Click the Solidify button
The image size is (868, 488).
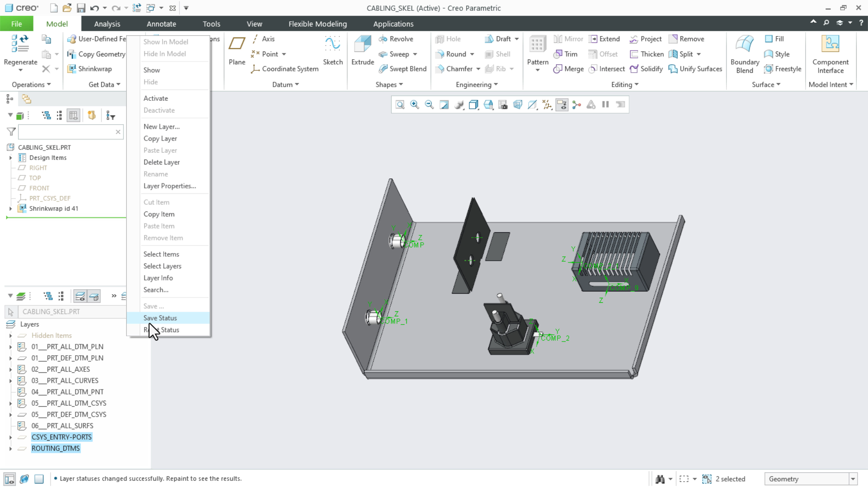pos(646,69)
